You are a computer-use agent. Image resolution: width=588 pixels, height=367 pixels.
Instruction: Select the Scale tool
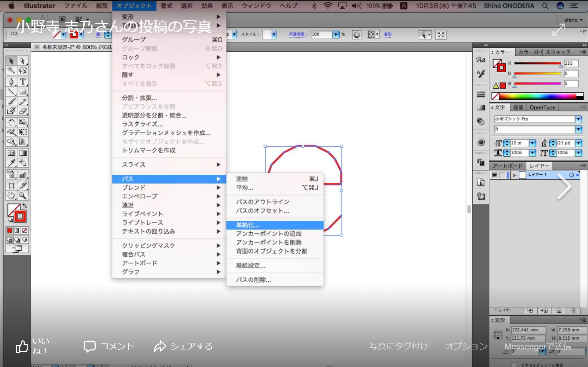coord(23,122)
